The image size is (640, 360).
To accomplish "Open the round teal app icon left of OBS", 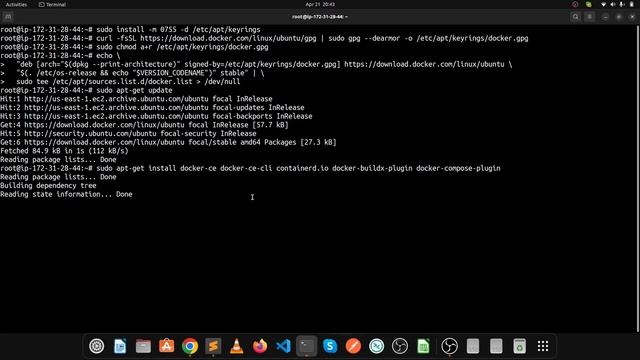I will [x=376, y=346].
